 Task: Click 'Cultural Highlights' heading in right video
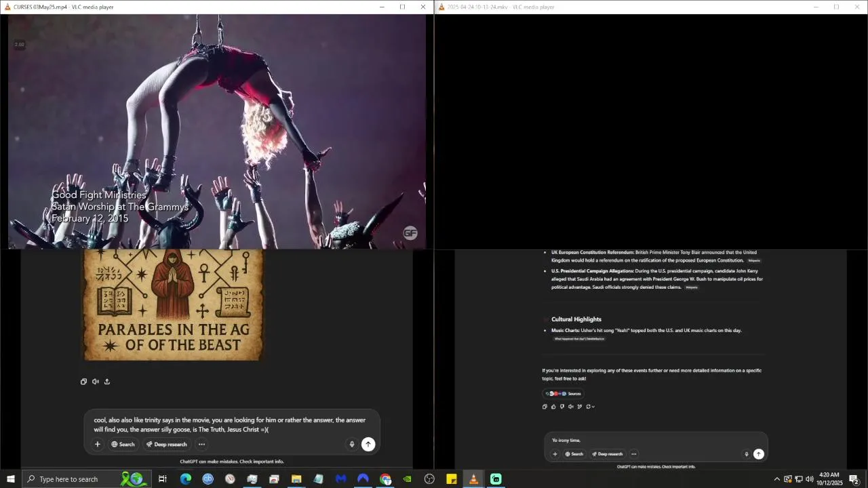point(576,319)
